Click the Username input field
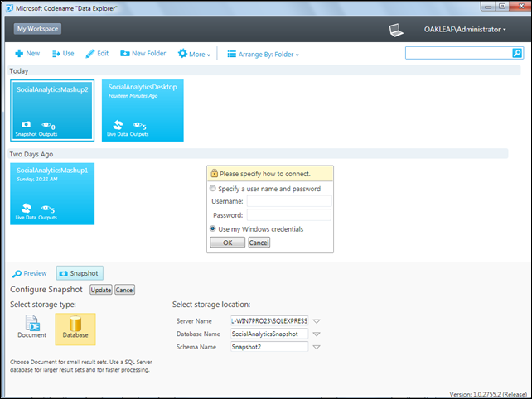Image resolution: width=532 pixels, height=399 pixels. pos(289,201)
